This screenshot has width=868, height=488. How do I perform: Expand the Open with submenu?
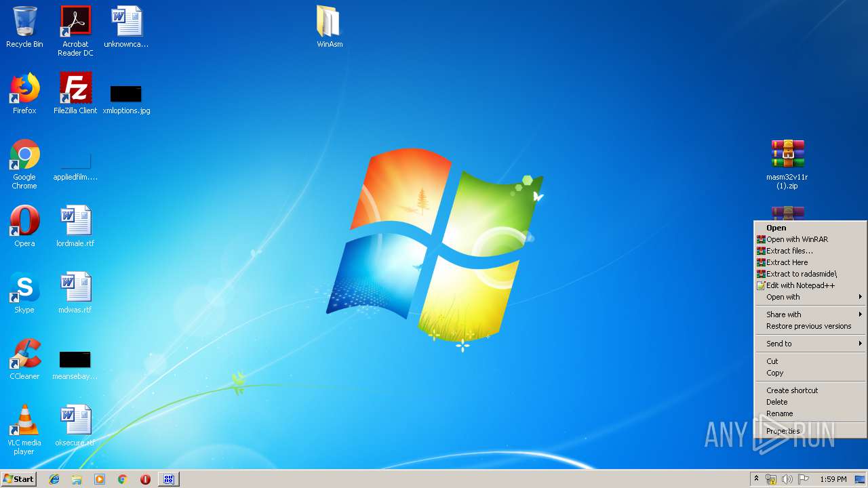click(x=810, y=297)
